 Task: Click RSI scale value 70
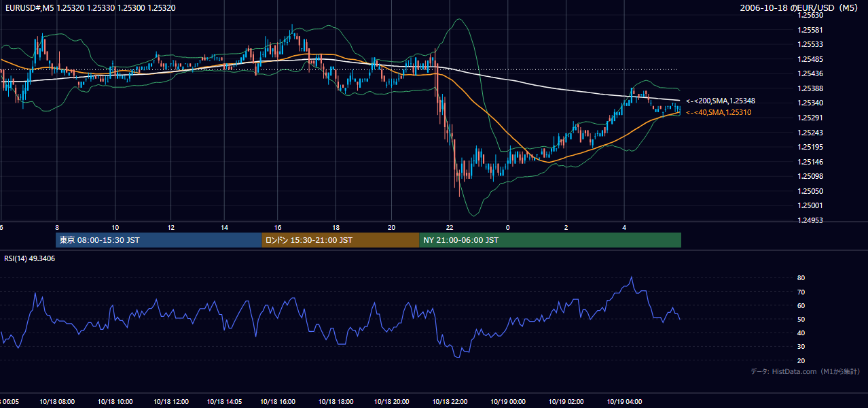(x=801, y=292)
